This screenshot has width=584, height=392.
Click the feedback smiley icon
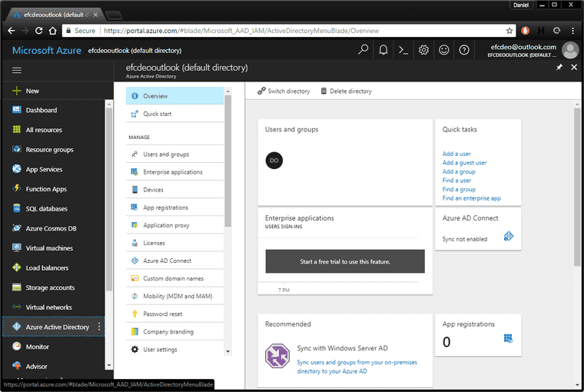point(443,50)
